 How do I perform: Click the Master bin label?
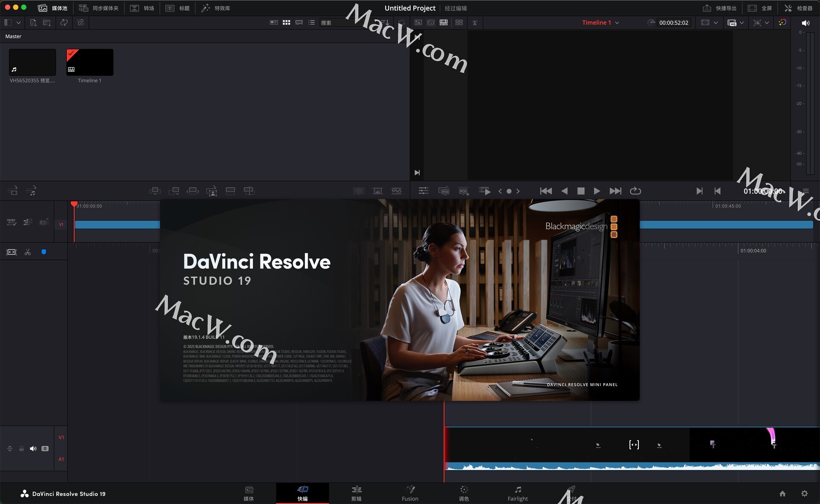(13, 36)
